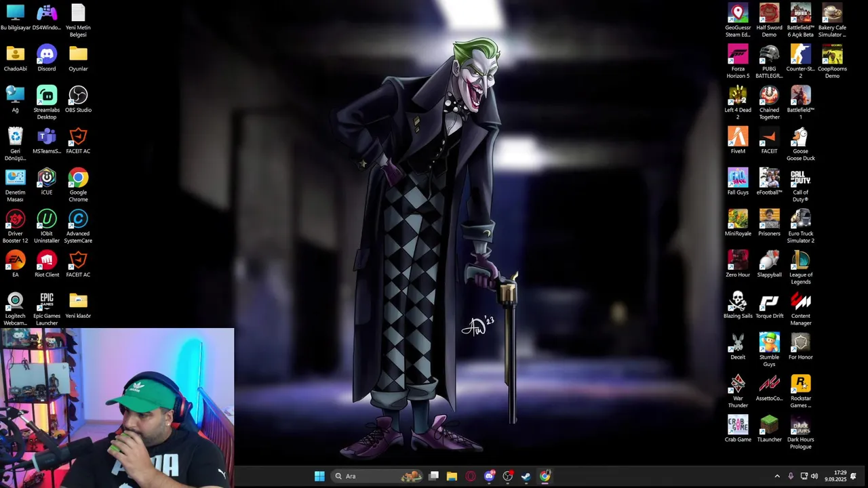Screen dimensions: 868x488
Task: Launch Zero Hour
Action: [x=738, y=264]
